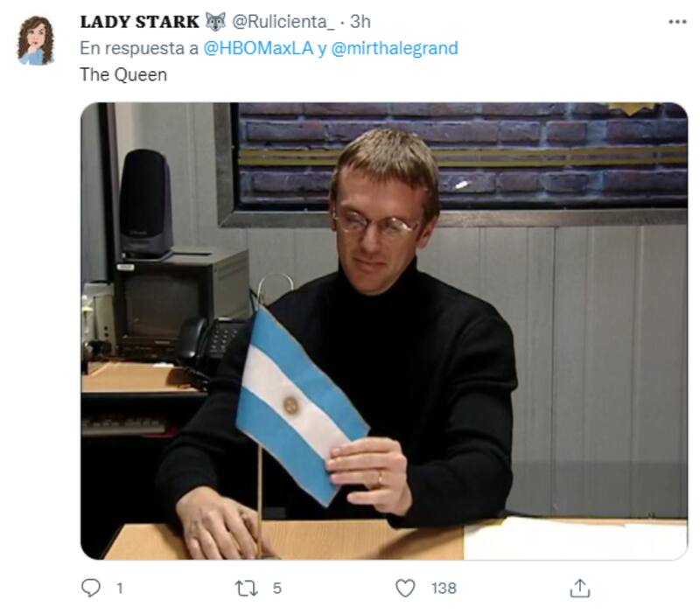Open the three-dot more options menu

pyautogui.click(x=677, y=21)
